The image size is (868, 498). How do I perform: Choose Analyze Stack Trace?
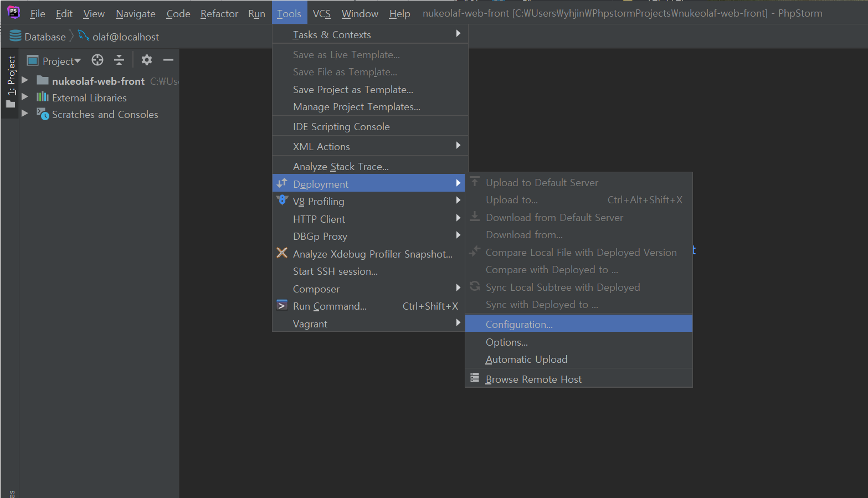click(370, 166)
